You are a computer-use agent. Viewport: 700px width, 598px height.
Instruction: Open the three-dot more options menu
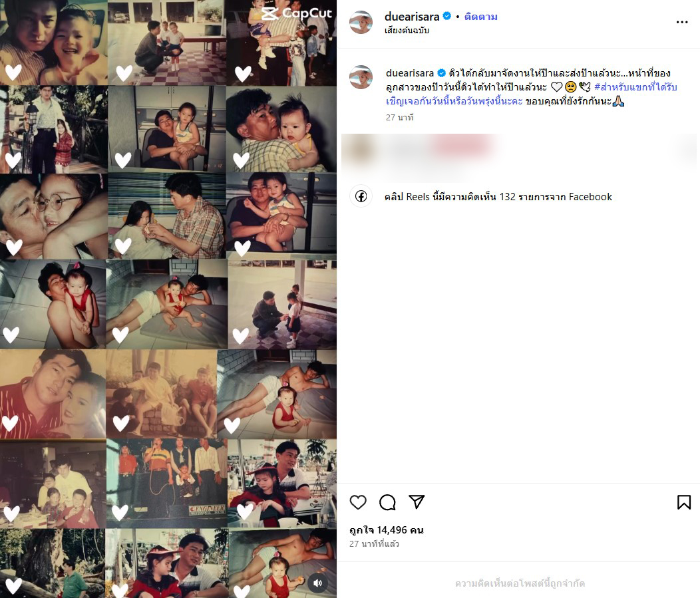pos(681,22)
